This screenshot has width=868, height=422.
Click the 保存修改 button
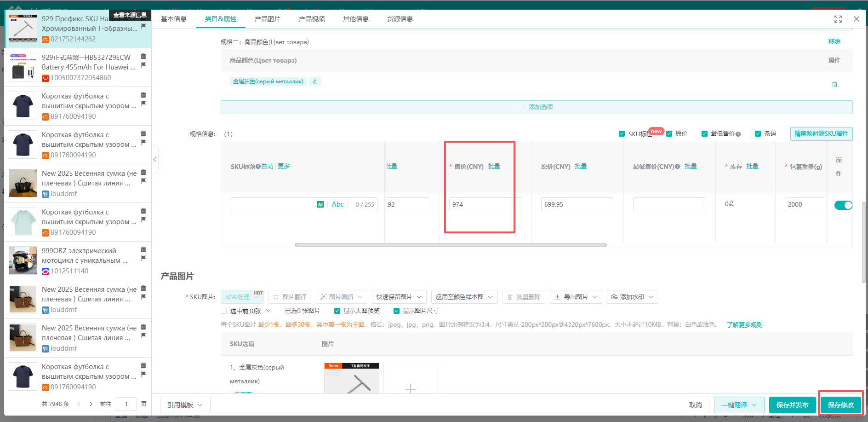tap(840, 405)
